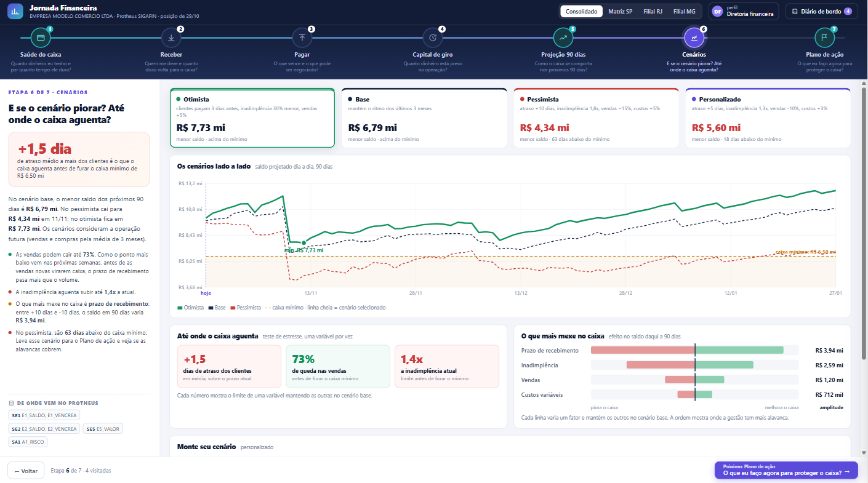The image size is (868, 483).
Task: Go to the Saúde do caixa step icon
Action: (x=41, y=38)
